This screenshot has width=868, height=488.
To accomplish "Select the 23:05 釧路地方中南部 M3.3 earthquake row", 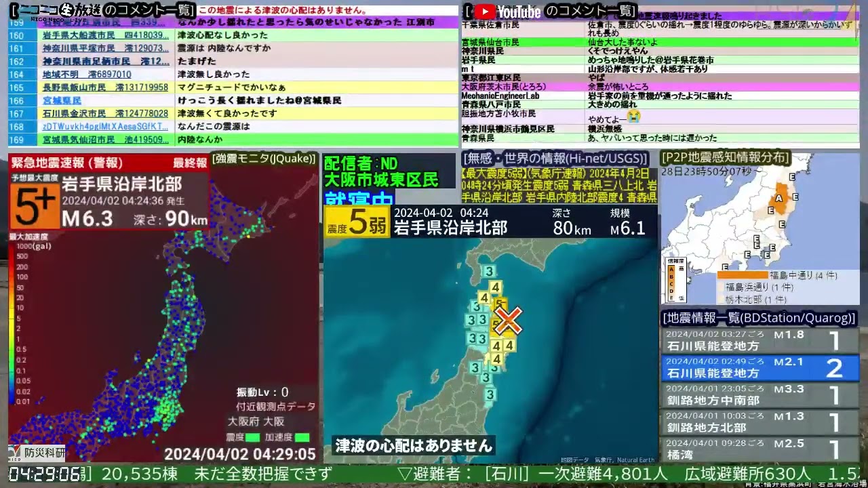I will 760,395.
